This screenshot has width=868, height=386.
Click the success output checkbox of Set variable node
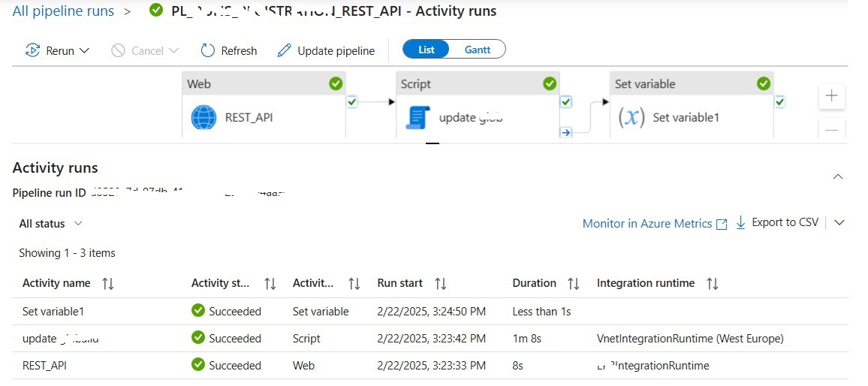[780, 102]
